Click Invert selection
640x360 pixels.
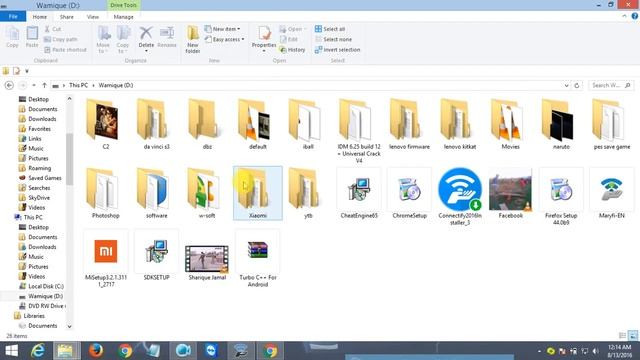(x=337, y=49)
